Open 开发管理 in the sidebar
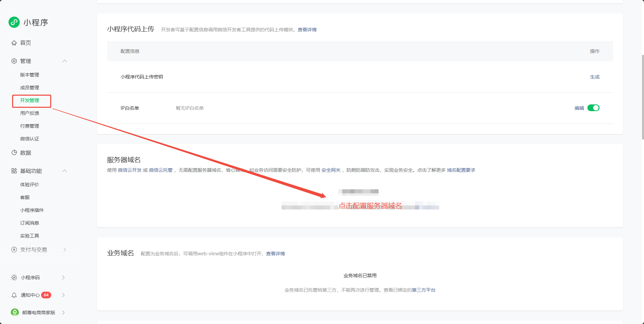 (x=30, y=100)
